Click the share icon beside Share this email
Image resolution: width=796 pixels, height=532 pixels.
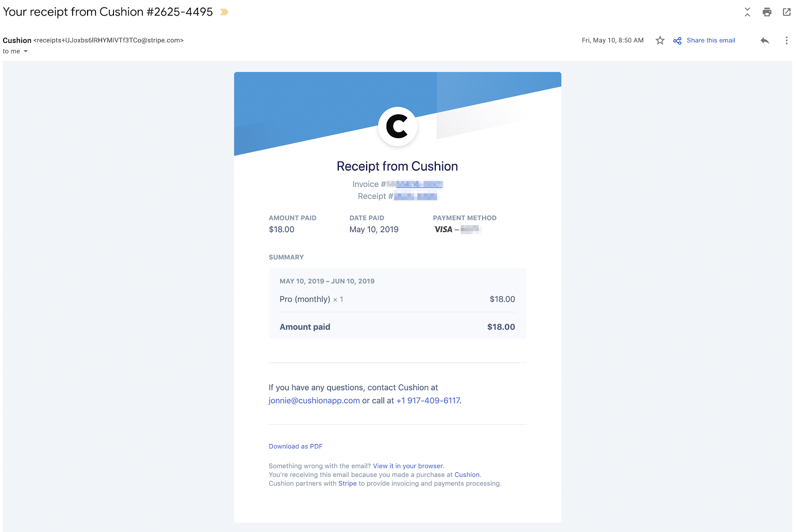click(677, 41)
